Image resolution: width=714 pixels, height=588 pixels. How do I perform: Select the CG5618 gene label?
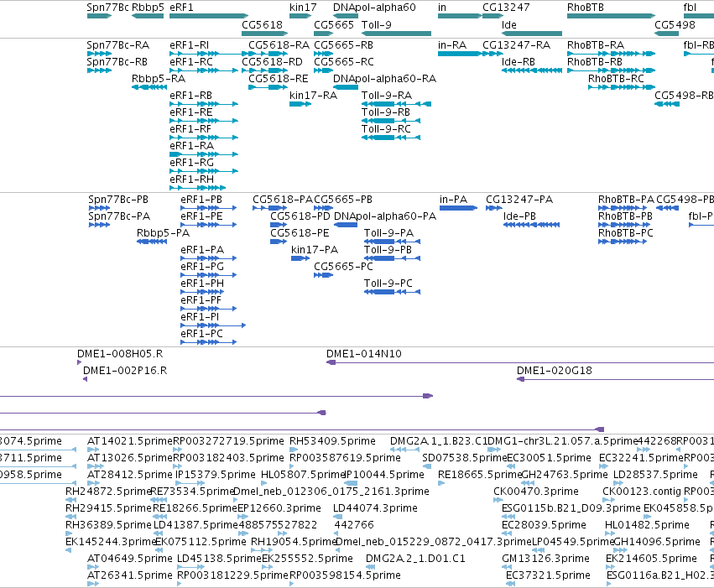coord(262,24)
